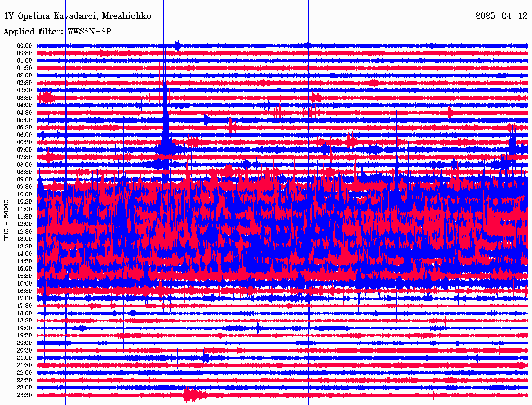Viewport: 532px width, 405px height.
Task: Select the 00:00 time label
Action: pos(24,46)
